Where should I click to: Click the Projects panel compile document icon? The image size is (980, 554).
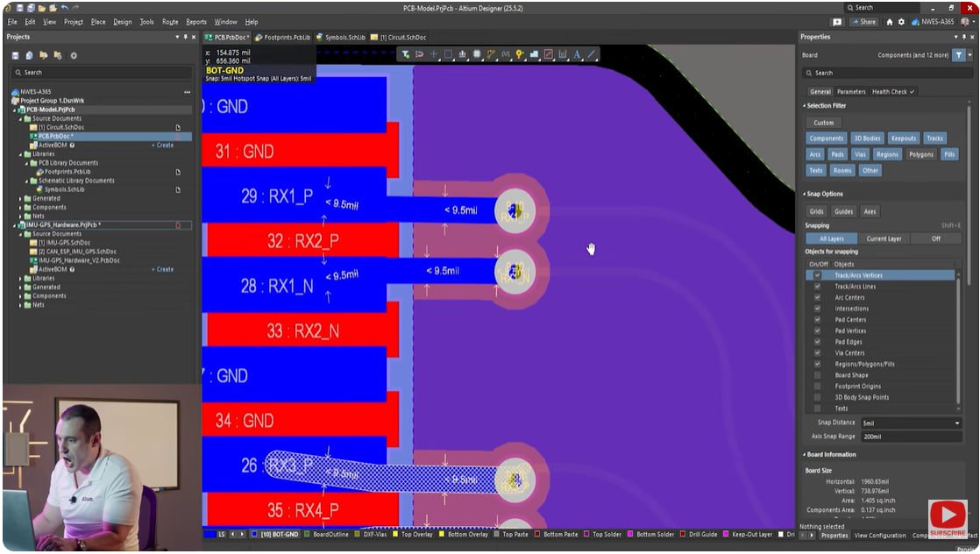coord(30,55)
